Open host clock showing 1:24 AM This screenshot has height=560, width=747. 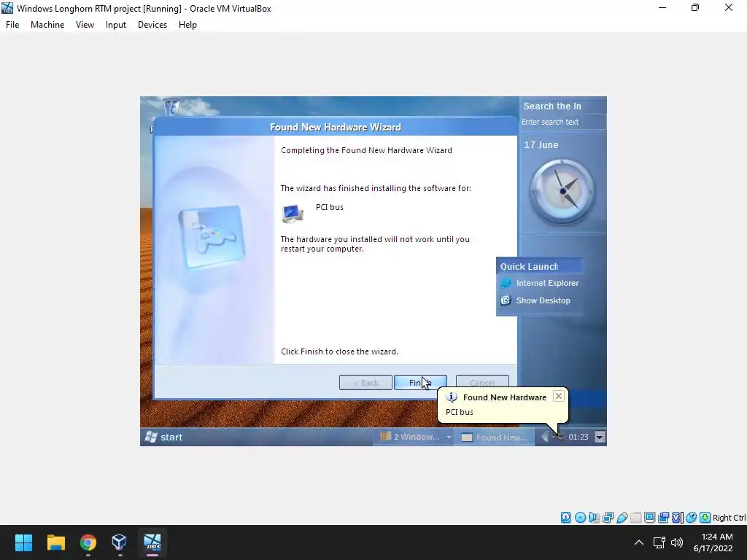click(x=713, y=542)
